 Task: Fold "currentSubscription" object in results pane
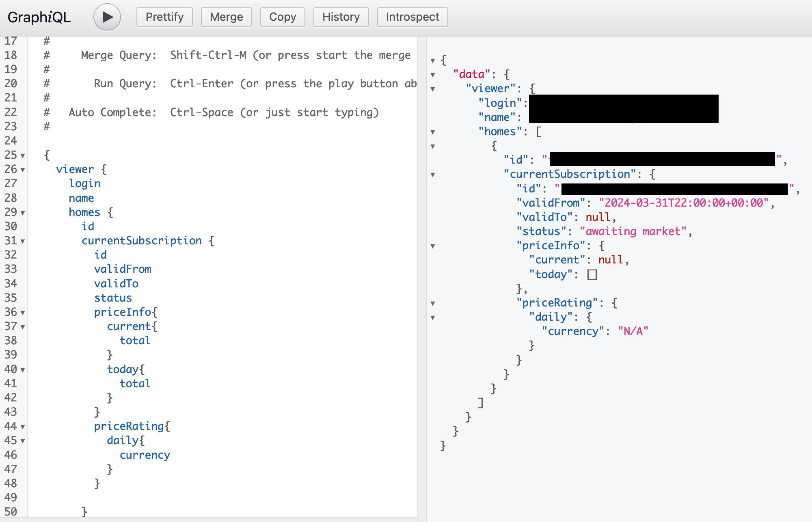(x=433, y=175)
